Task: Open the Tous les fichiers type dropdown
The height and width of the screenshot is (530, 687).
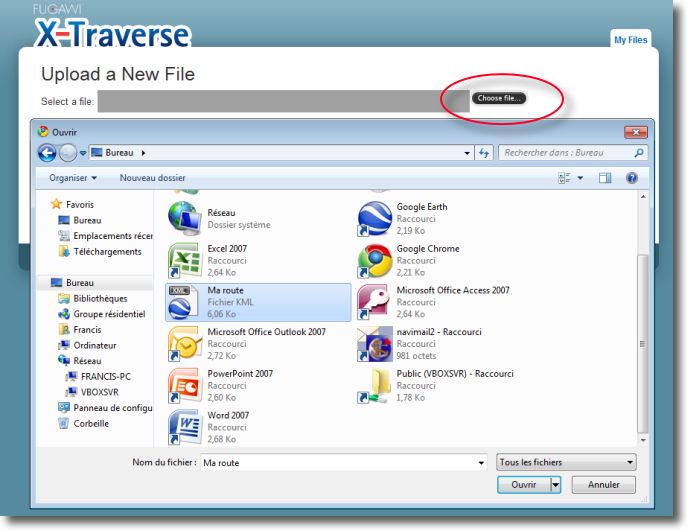Action: click(x=566, y=462)
